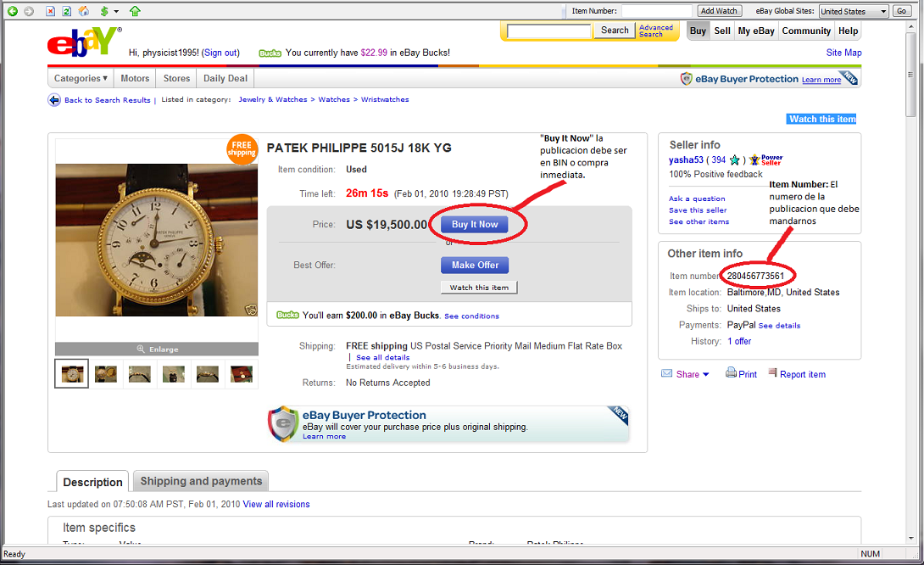Click the Print printer icon
The width and height of the screenshot is (924, 565).
tap(731, 372)
